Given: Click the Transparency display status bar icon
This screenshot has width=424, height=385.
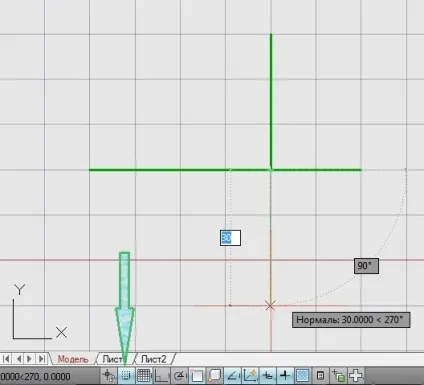Looking at the screenshot, I should pyautogui.click(x=303, y=376).
